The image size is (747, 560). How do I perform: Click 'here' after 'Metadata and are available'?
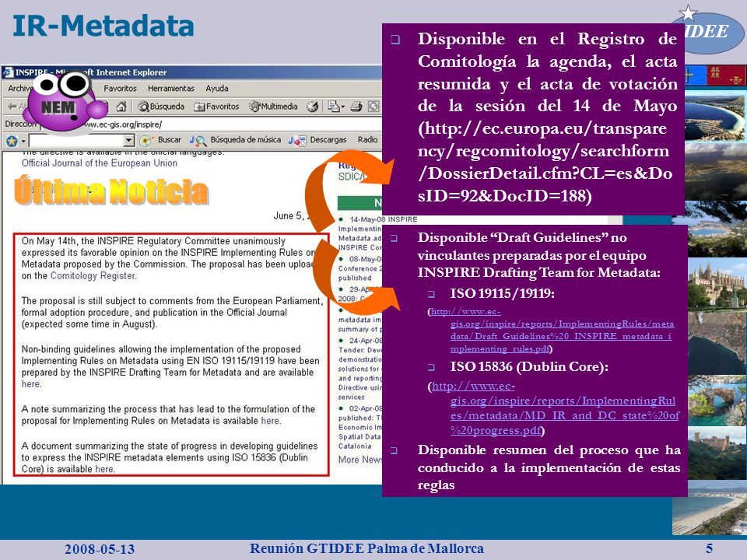click(x=31, y=383)
